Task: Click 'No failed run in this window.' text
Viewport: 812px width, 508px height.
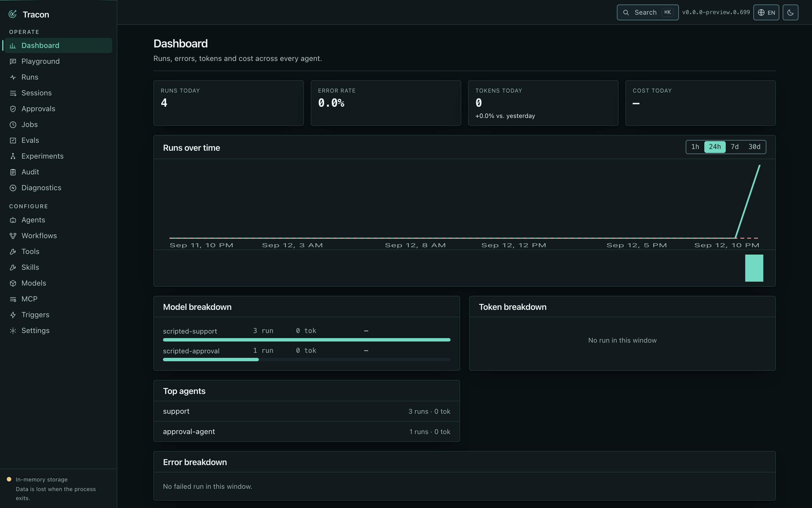Action: pos(207,487)
